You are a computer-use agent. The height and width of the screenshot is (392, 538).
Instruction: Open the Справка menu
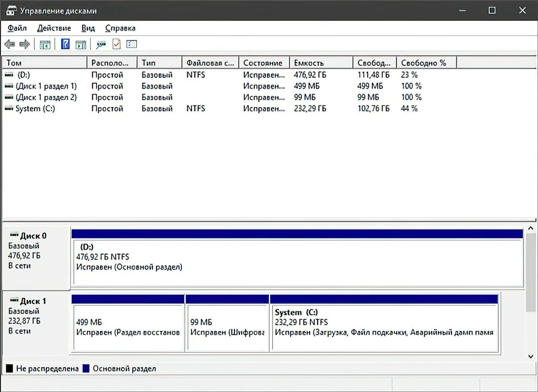tap(120, 28)
